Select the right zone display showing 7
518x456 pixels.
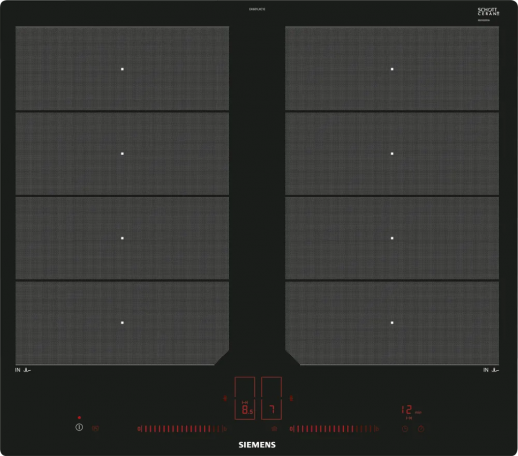click(x=271, y=398)
